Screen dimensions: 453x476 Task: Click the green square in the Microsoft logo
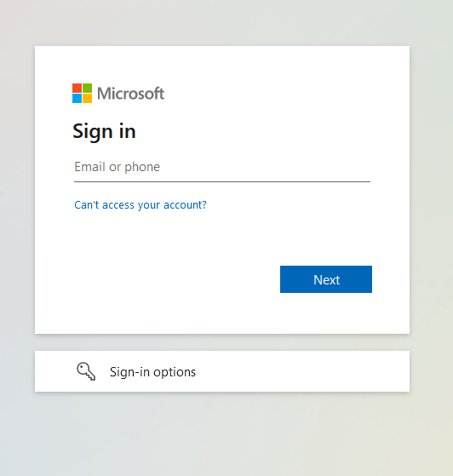click(87, 88)
